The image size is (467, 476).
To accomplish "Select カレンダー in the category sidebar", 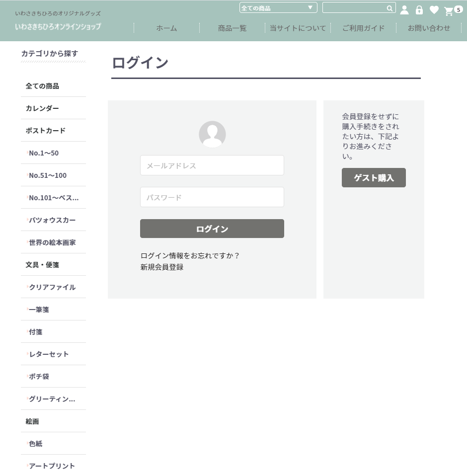I will coord(42,108).
